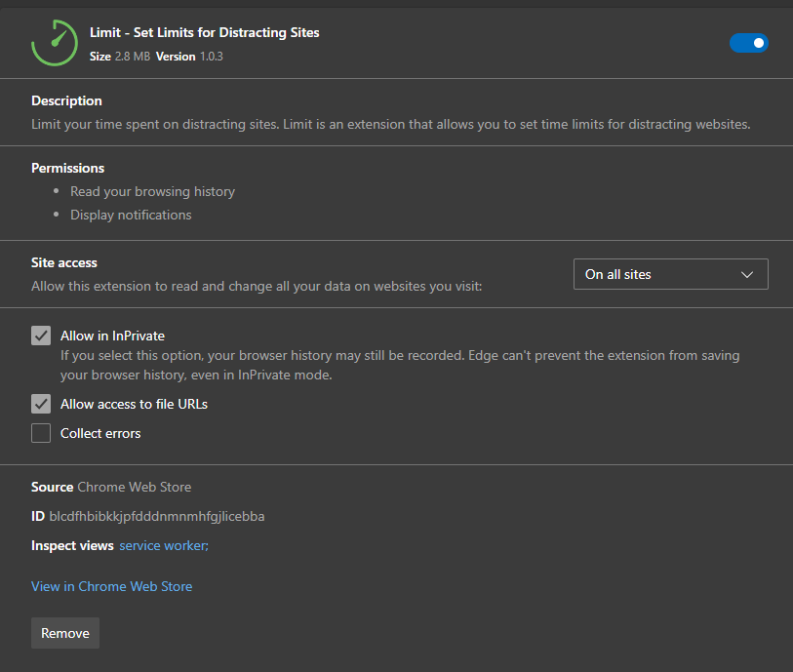The width and height of the screenshot is (793, 672).
Task: Open the 'On all sites' site access dropdown
Action: click(x=670, y=274)
